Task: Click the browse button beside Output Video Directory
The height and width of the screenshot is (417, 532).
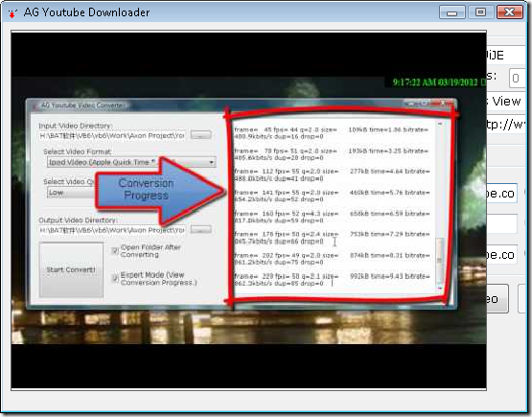Action: click(201, 230)
